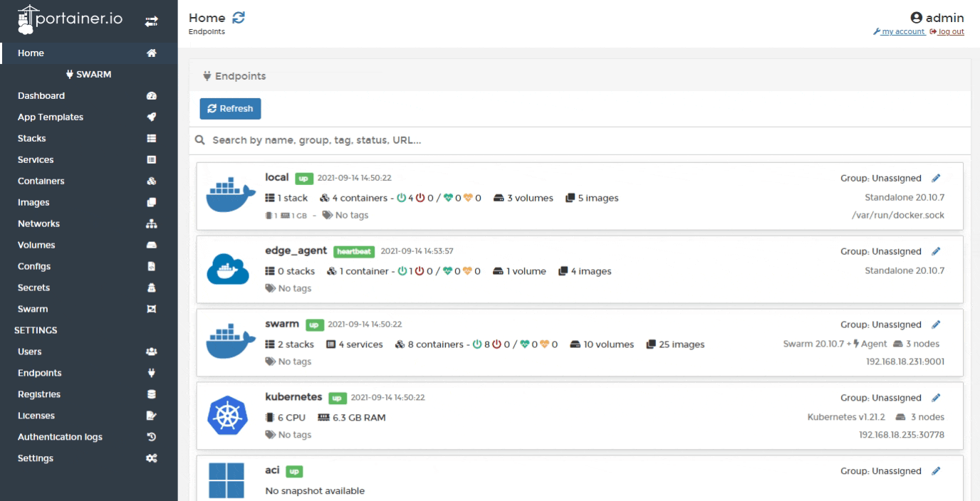The image size is (980, 501).
Task: Click the pencil edit icon for local endpoint
Action: pyautogui.click(x=936, y=179)
